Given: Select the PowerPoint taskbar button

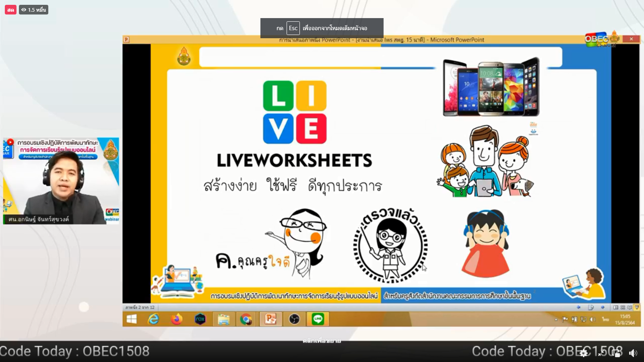Looking at the screenshot, I should tap(270, 319).
